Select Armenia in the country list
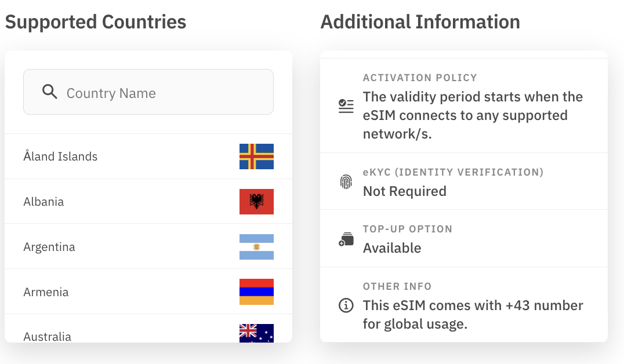 tap(148, 292)
